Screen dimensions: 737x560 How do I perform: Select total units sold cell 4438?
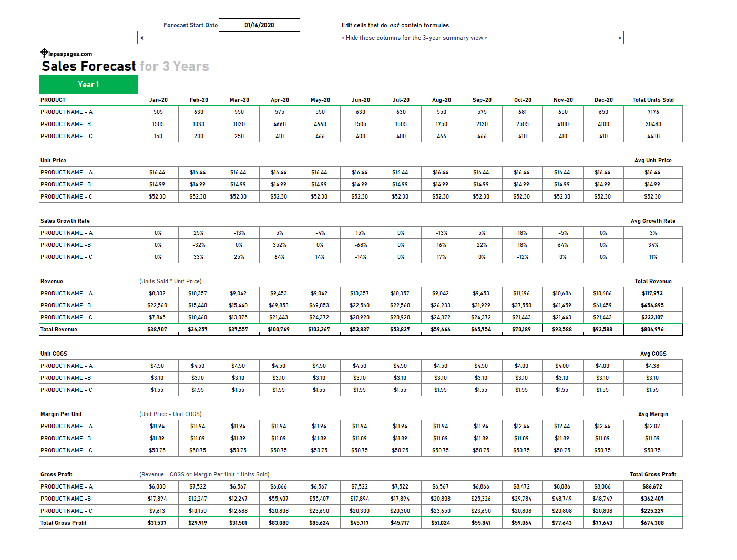click(x=653, y=136)
